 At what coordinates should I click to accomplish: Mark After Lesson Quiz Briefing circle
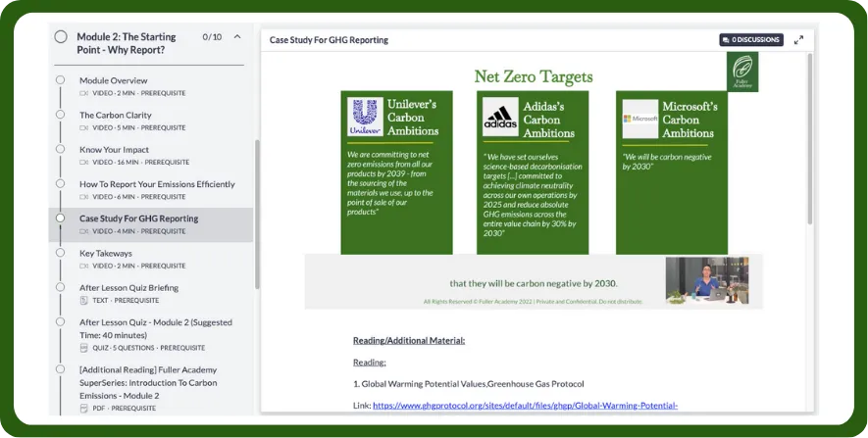pyautogui.click(x=61, y=287)
